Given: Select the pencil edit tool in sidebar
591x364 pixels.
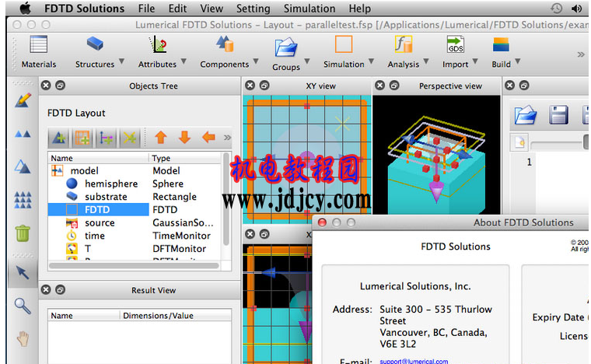Looking at the screenshot, I should tap(23, 100).
